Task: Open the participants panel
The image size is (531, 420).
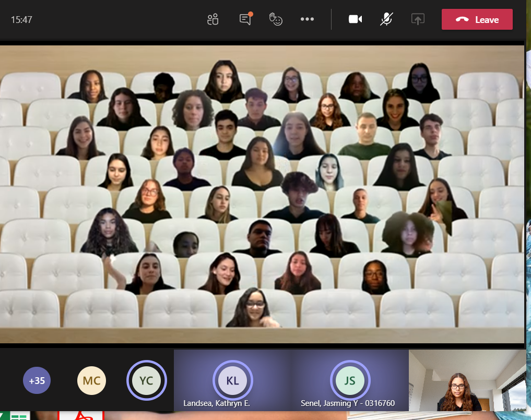Action: pyautogui.click(x=213, y=20)
